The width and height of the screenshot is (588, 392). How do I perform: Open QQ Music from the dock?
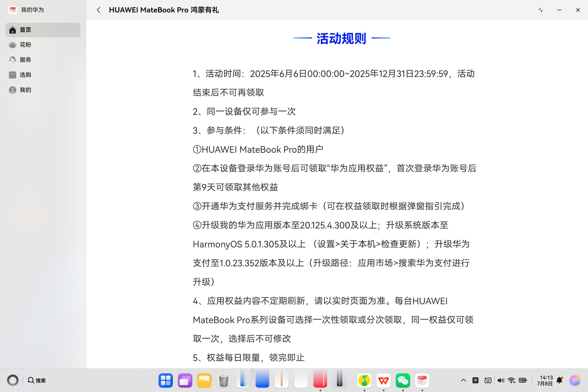point(364,381)
